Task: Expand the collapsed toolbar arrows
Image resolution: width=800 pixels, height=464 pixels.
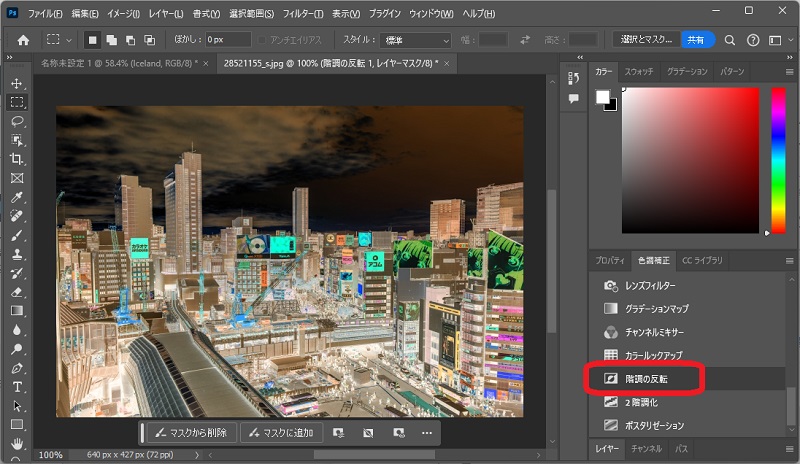Action: pos(9,57)
